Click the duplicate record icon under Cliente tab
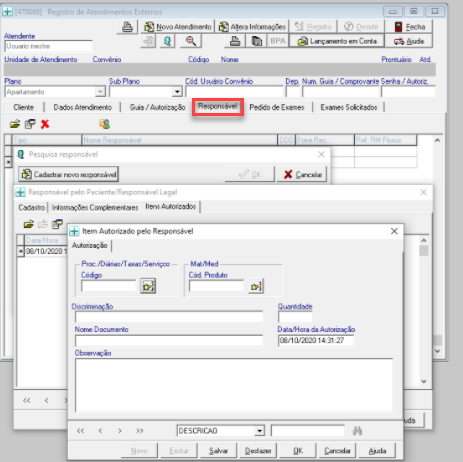463x462 pixels. pyautogui.click(x=30, y=124)
